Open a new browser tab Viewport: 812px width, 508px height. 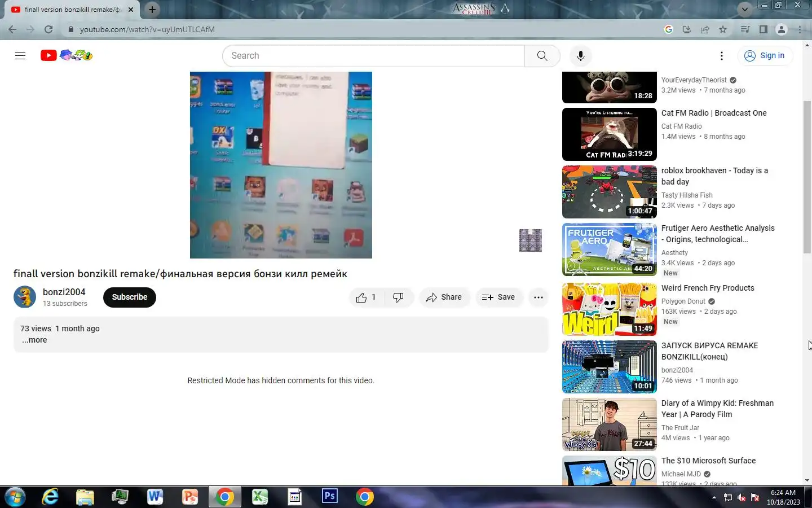pyautogui.click(x=152, y=10)
